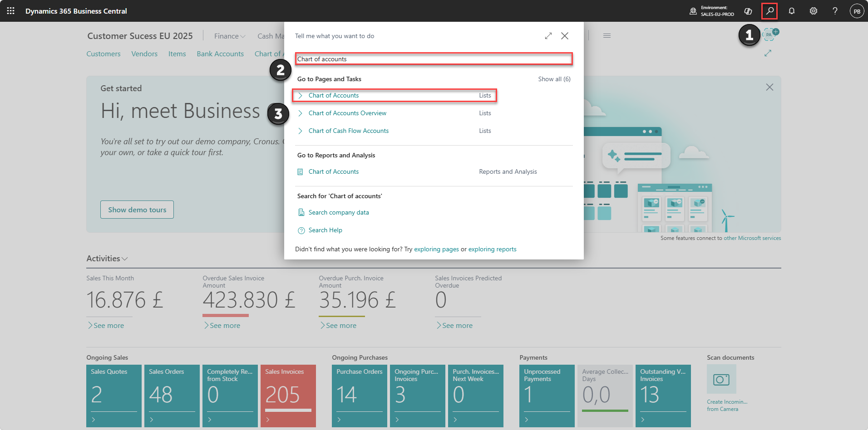Click inside the Chart of accounts search field
Viewport: 868px width, 430px height.
pyautogui.click(x=434, y=59)
